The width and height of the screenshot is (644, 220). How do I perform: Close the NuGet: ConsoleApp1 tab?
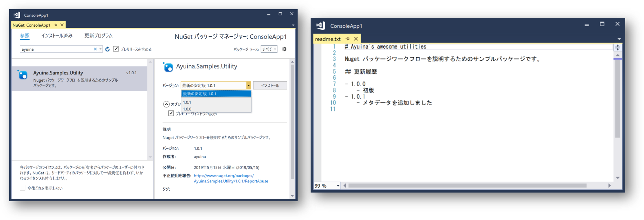[x=62, y=25]
